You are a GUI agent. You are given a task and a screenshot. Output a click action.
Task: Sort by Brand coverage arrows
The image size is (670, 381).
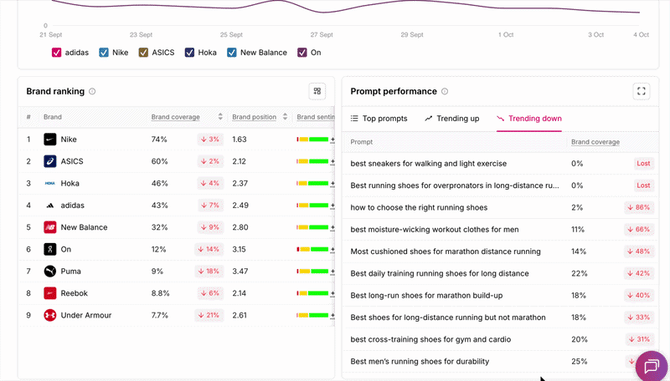coord(220,117)
